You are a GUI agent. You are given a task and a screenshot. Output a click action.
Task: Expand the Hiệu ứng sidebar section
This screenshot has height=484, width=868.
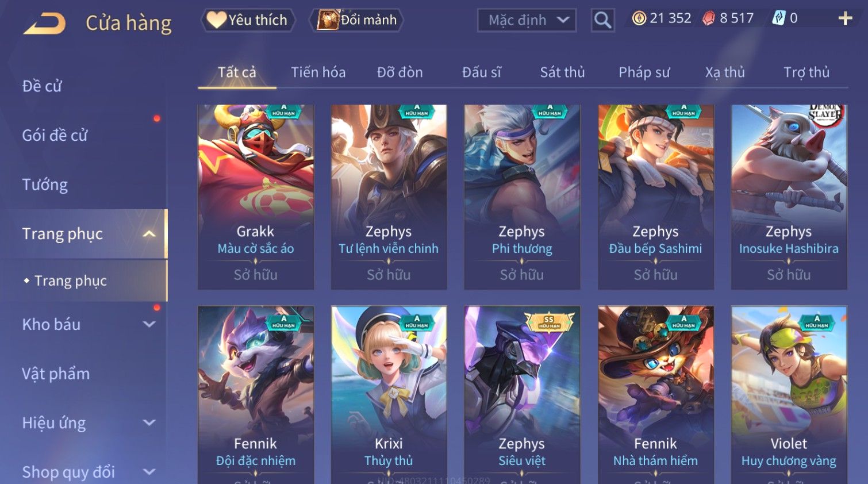click(149, 423)
